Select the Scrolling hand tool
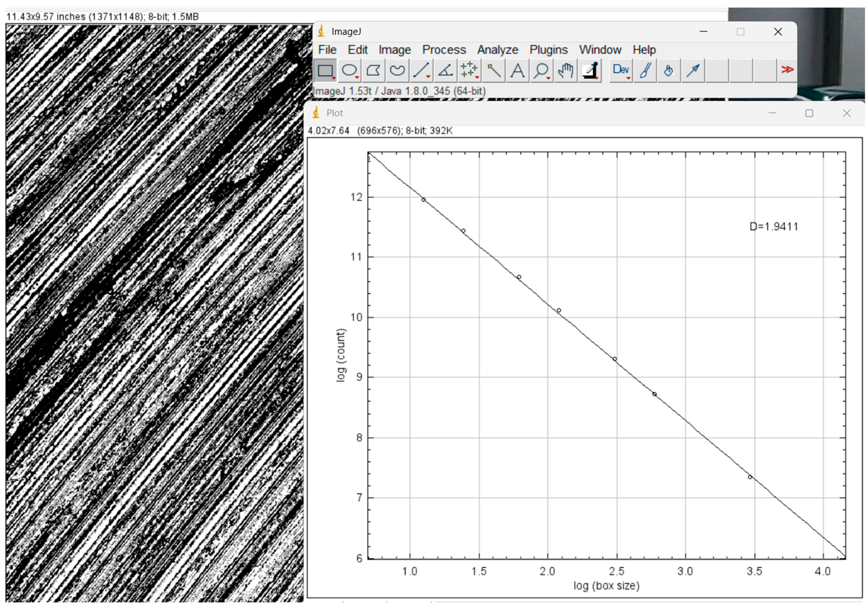The image size is (868, 608). tap(566, 70)
